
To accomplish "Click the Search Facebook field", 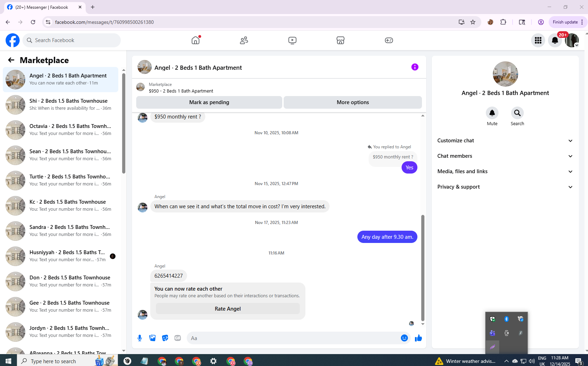I will pos(72,40).
